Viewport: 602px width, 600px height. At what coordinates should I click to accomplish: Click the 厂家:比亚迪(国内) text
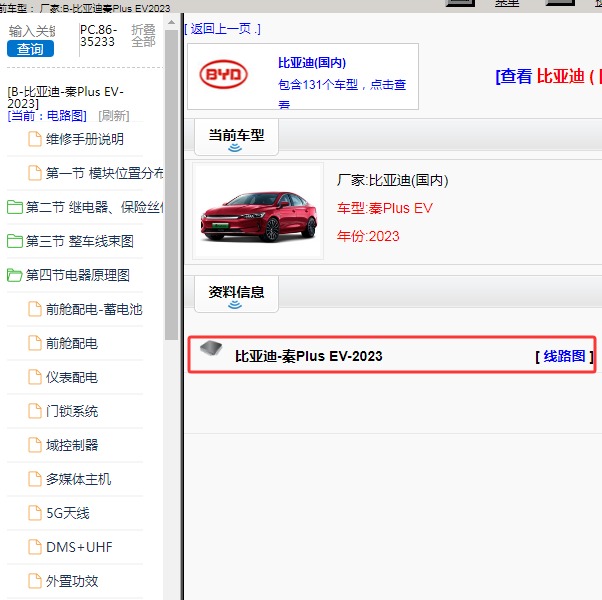point(392,180)
